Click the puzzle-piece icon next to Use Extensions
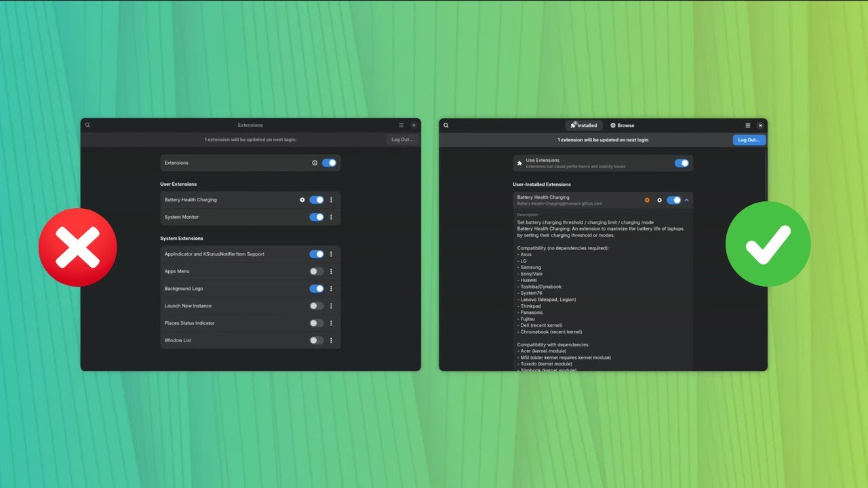This screenshot has height=488, width=868. coord(519,163)
